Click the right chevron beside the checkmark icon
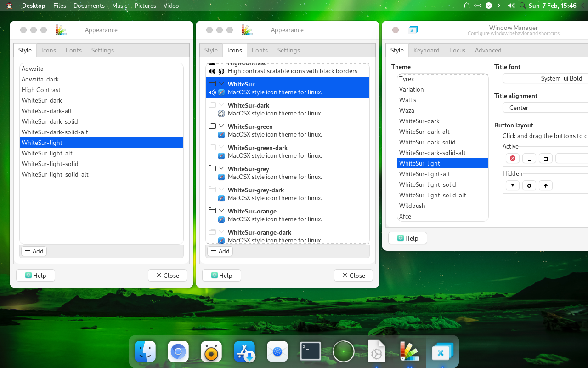588x368 pixels. (499, 6)
